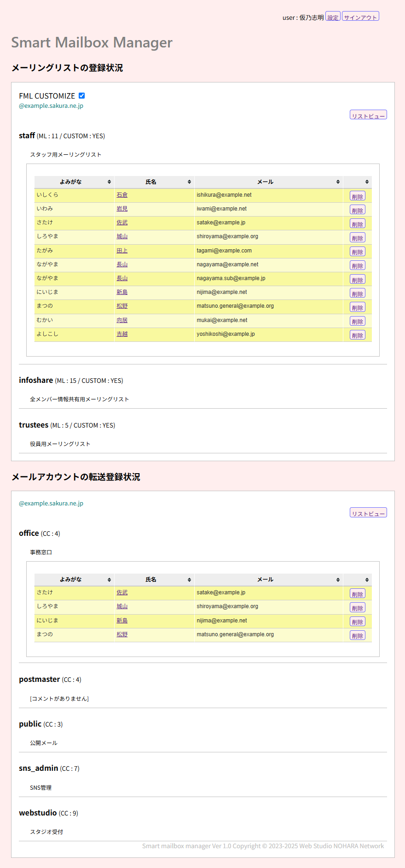Expand the public account
The height and width of the screenshot is (868, 405).
coord(30,724)
